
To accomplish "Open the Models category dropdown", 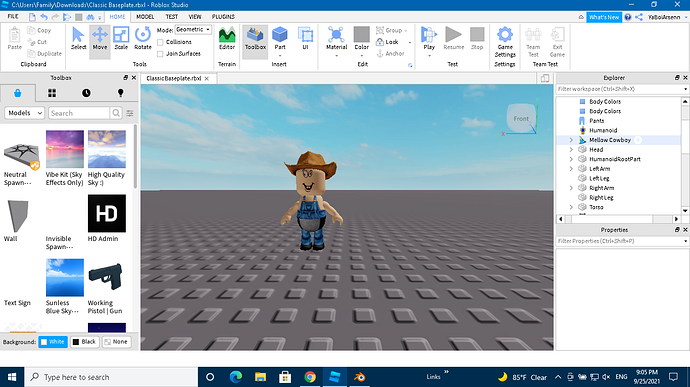I will (x=25, y=113).
